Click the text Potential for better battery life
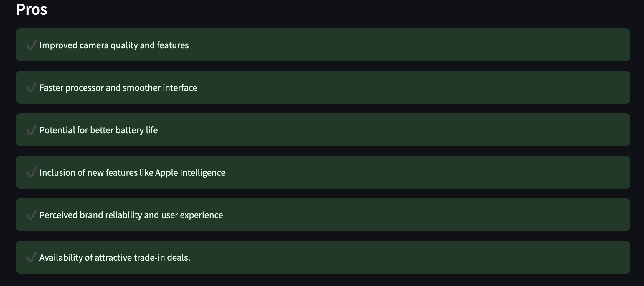 (99, 130)
